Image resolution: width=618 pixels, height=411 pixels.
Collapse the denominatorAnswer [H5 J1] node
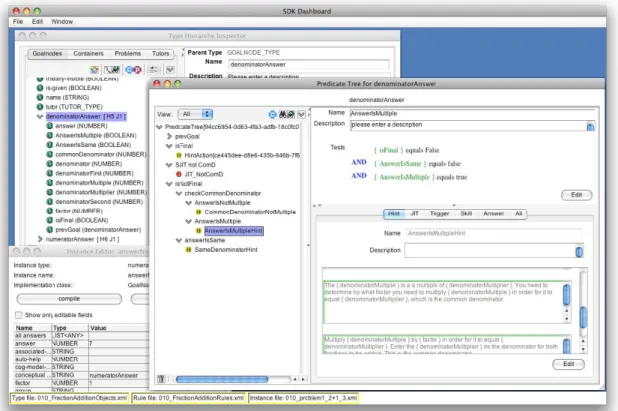click(x=40, y=117)
